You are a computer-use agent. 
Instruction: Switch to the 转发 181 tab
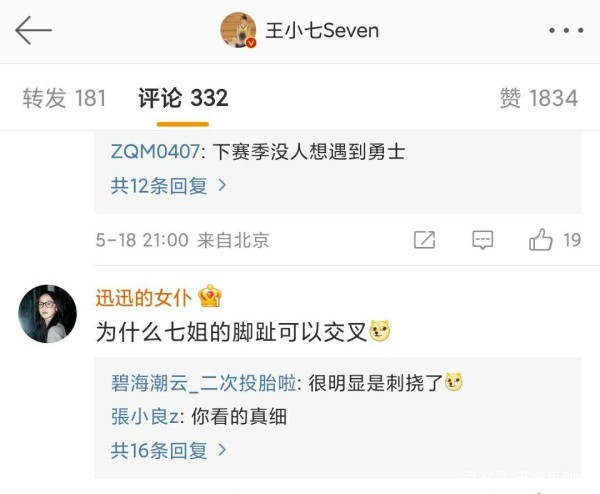click(x=64, y=98)
